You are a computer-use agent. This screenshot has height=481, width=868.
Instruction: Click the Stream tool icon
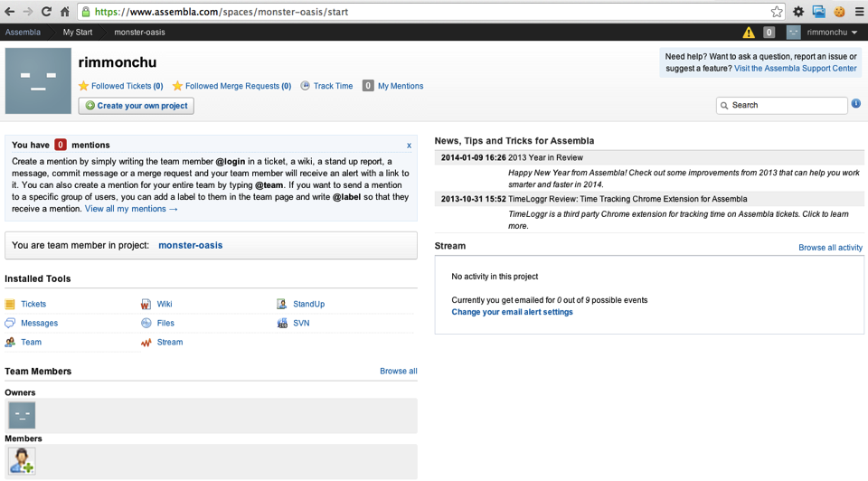(x=146, y=343)
